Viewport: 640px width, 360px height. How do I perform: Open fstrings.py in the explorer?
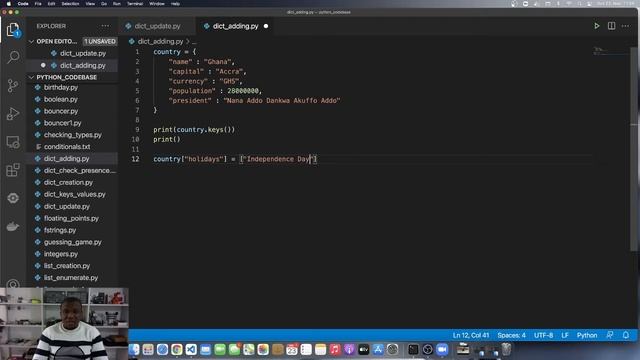[60, 230]
